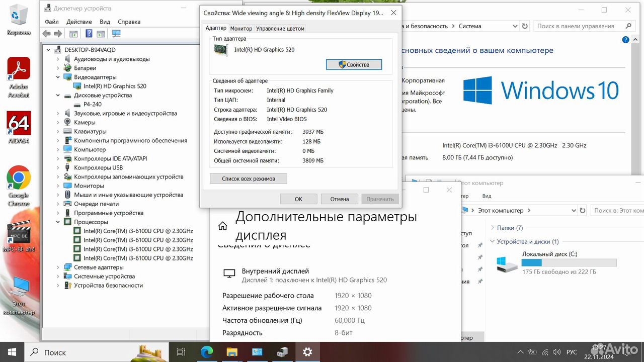Expand the 'Папки (7)' group in Explorer

[493, 228]
